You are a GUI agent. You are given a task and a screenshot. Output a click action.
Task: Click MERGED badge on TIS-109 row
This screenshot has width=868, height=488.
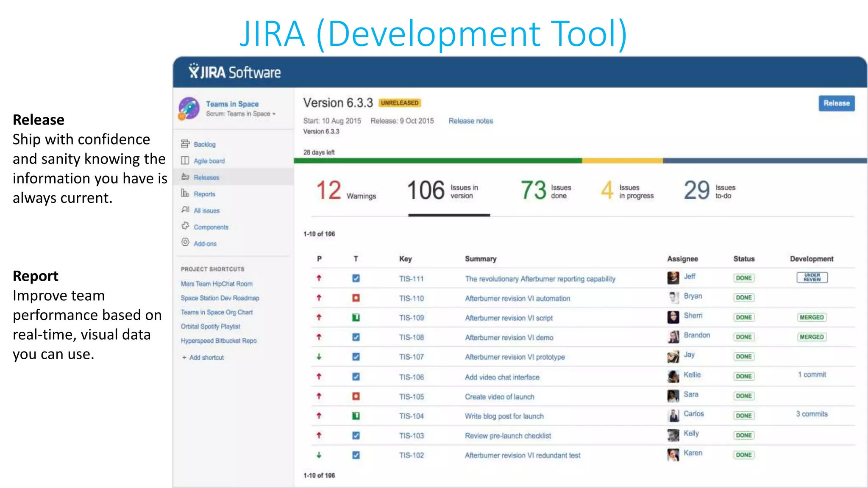point(812,317)
